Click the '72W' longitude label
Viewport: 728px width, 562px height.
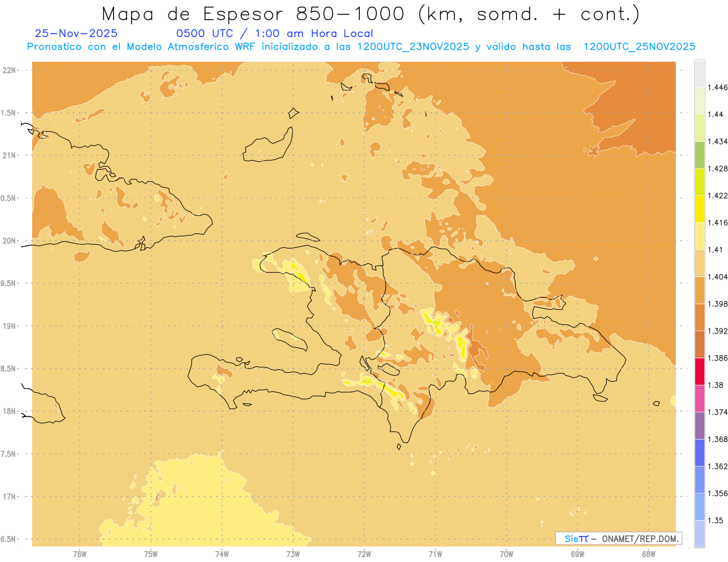point(364,554)
